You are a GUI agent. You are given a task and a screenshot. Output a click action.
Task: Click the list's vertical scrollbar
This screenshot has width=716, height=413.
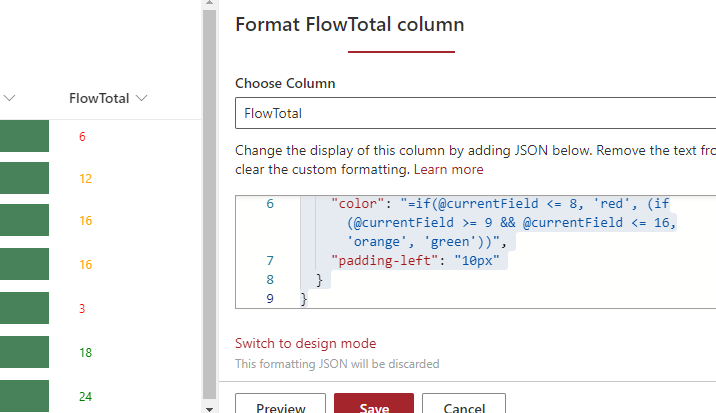[209, 200]
